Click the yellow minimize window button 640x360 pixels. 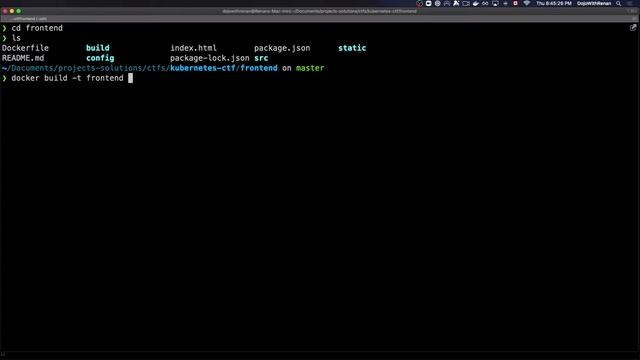(11, 11)
